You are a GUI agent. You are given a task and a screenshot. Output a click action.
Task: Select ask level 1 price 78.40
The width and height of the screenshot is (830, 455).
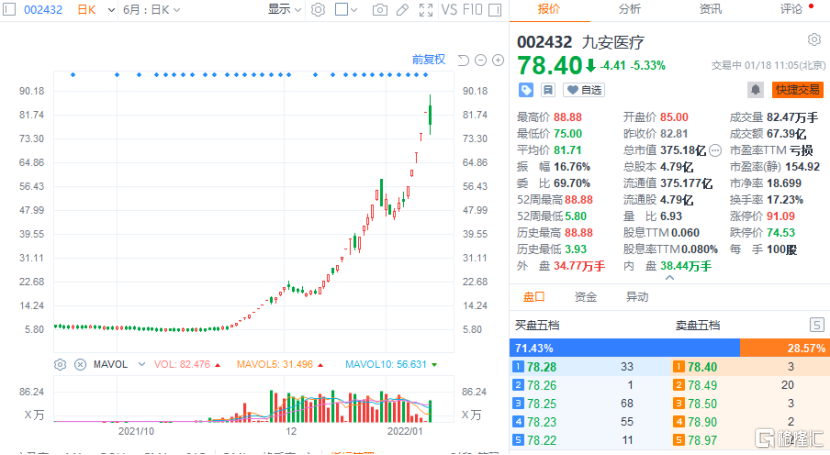pos(702,367)
